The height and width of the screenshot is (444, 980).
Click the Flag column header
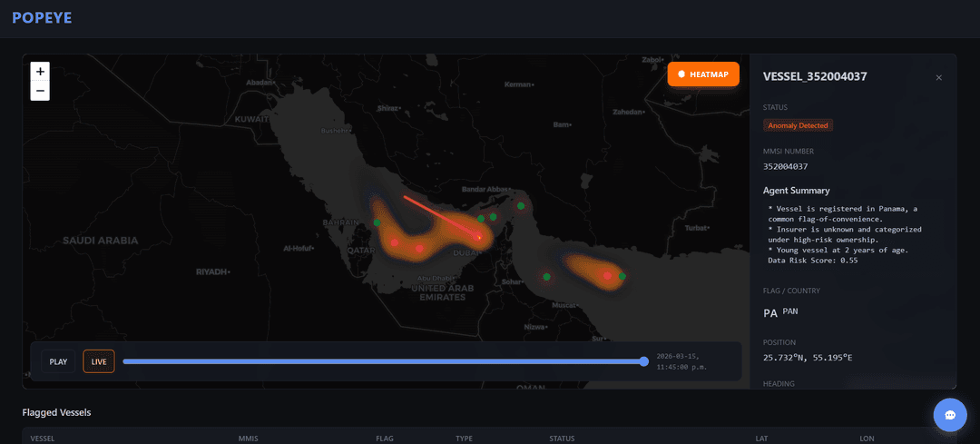tap(385, 439)
